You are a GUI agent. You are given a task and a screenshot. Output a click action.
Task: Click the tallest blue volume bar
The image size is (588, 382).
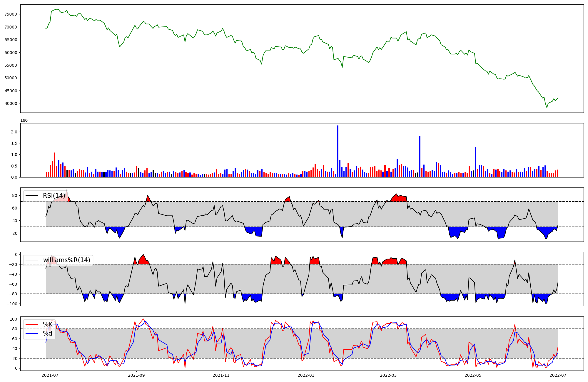pyautogui.click(x=338, y=151)
